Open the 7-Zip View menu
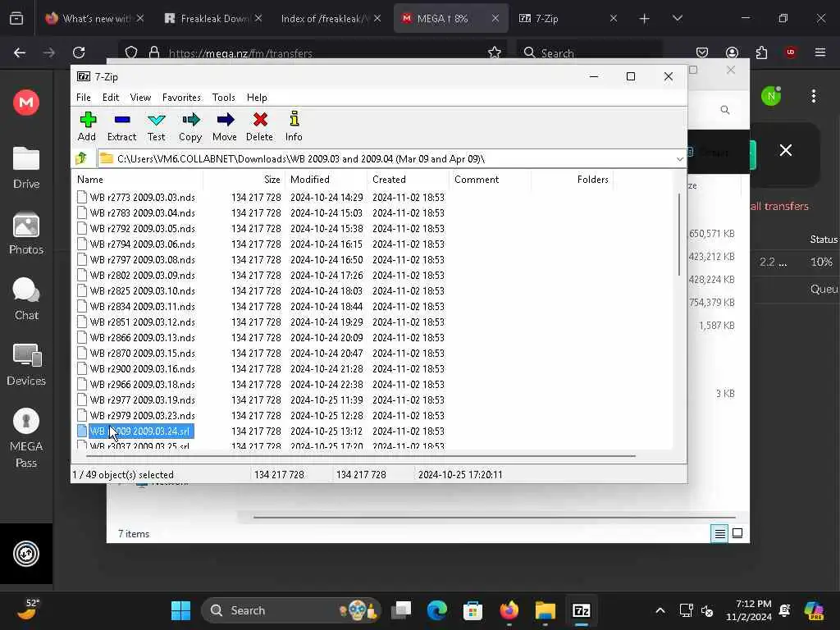Screen dimensions: 840x630 coord(140,98)
